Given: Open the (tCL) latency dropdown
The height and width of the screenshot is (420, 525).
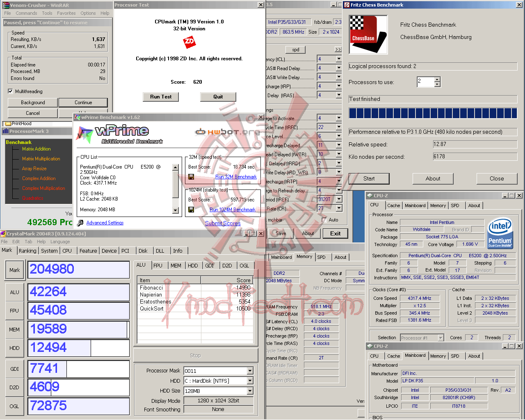Looking at the screenshot, I should point(339,59).
